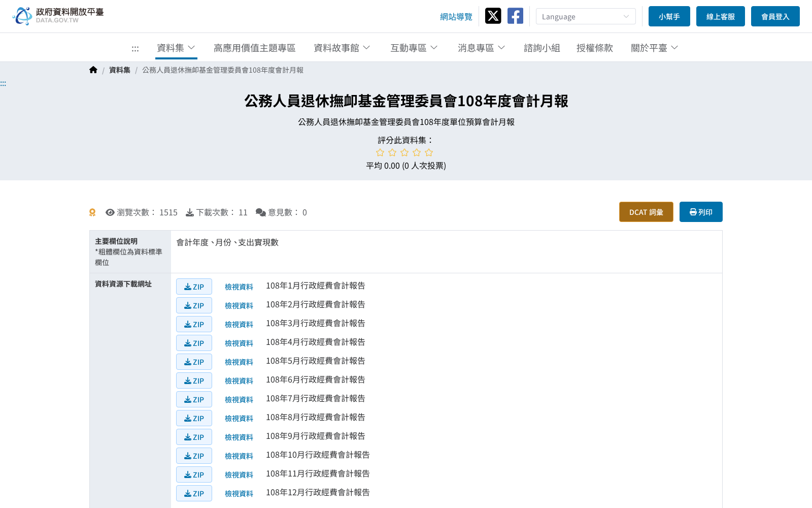Click the text 108年6月行政經費會計報告
This screenshot has width=812, height=508.
point(316,379)
